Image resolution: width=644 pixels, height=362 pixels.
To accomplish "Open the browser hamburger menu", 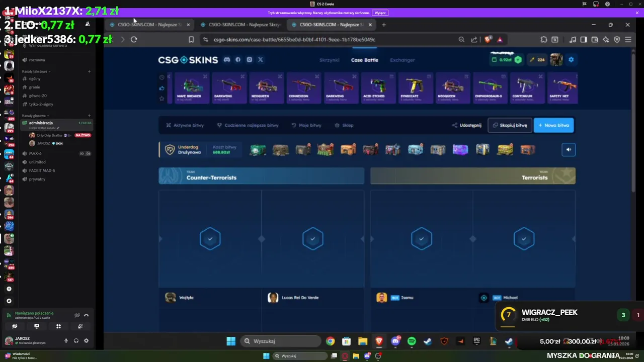I will click(628, 39).
